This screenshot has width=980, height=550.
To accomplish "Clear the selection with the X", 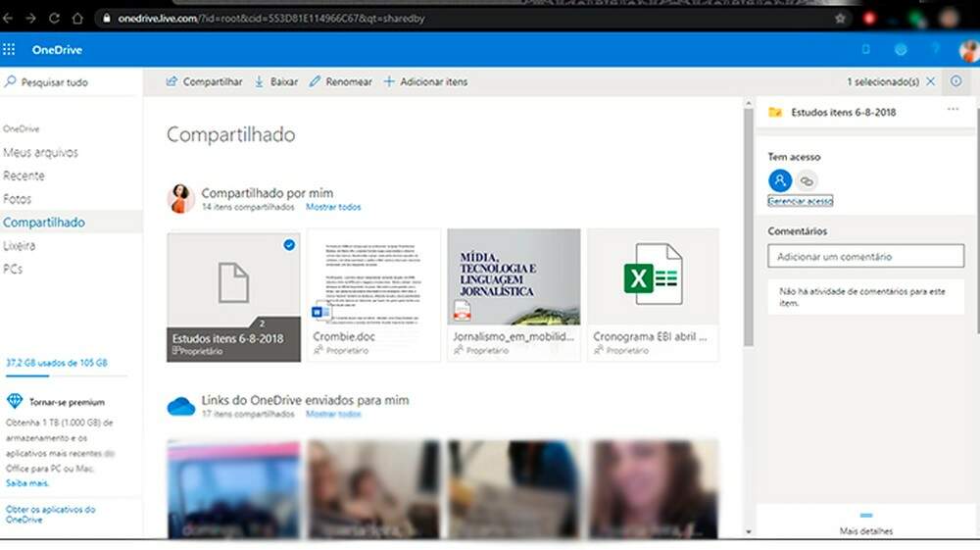I will pos(931,81).
